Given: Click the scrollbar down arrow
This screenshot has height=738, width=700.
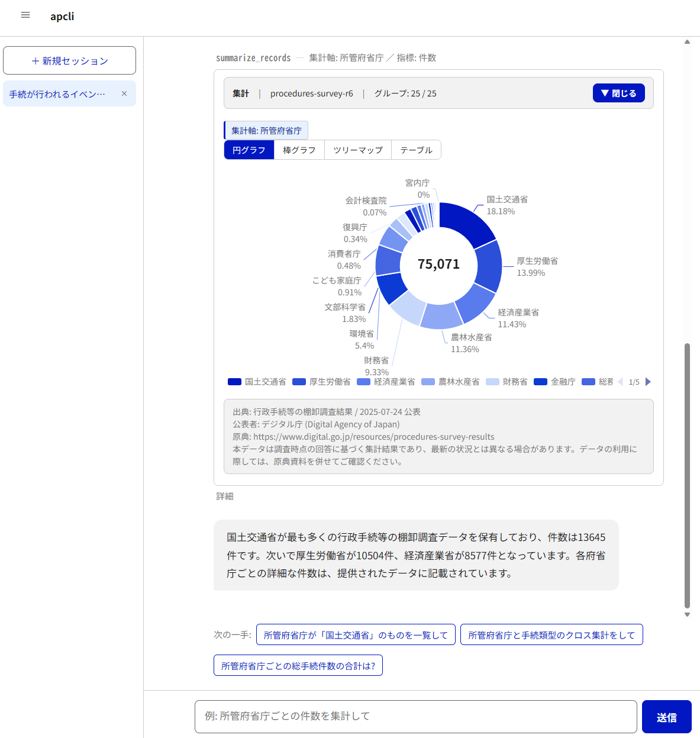Looking at the screenshot, I should tap(687, 614).
